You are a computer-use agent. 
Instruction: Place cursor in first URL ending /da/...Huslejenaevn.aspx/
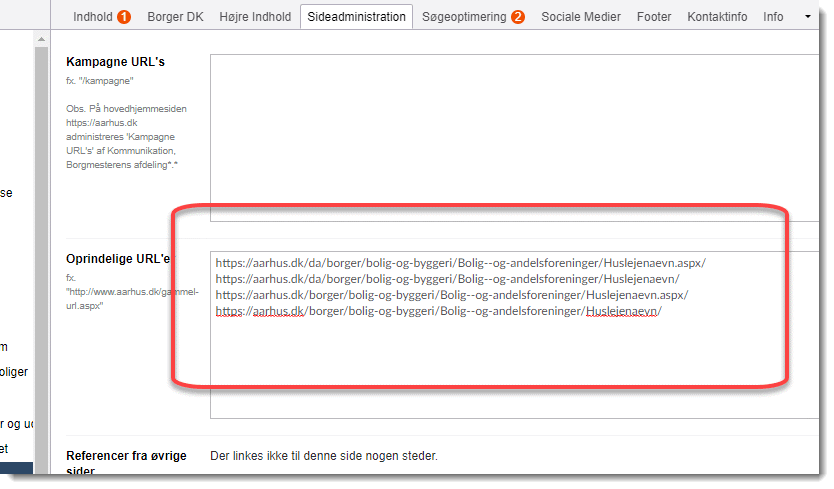(x=460, y=263)
